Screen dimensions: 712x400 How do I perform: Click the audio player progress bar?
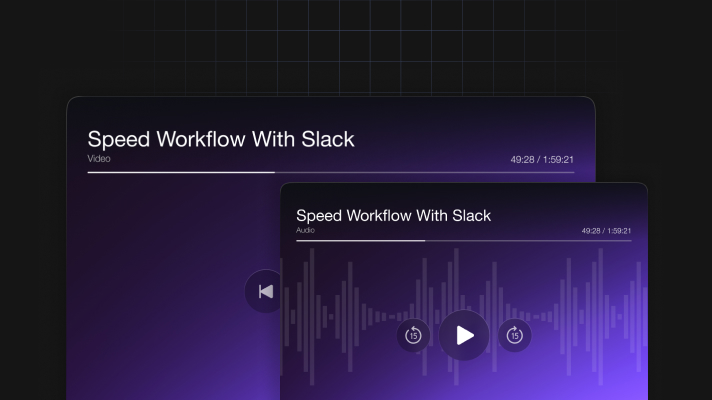click(x=463, y=240)
